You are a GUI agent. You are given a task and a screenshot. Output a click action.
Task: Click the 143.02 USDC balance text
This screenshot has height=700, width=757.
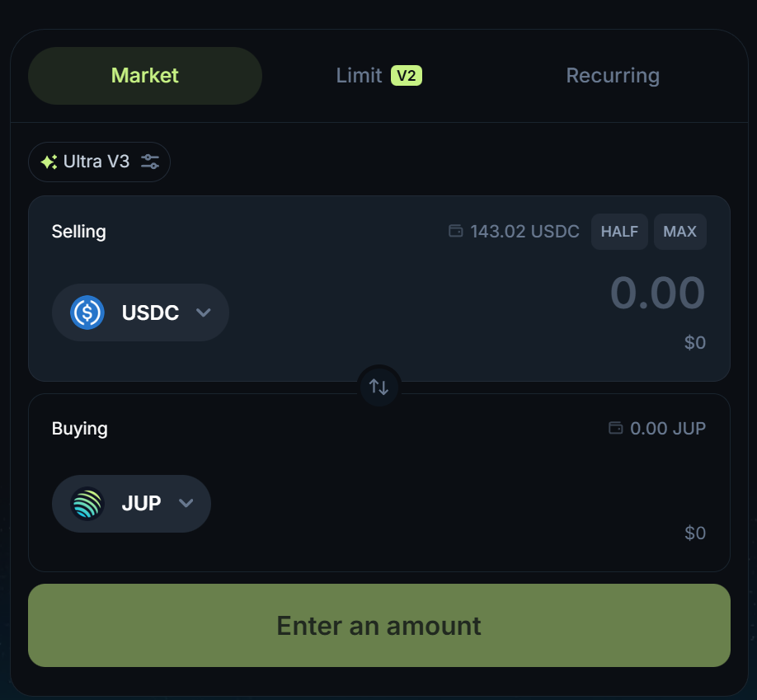(524, 232)
